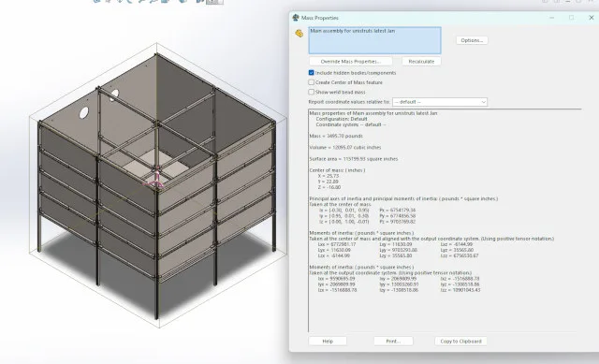Click the 'Lzz = 6756530.67' inertia value
The height and width of the screenshot is (364, 599).
click(460, 255)
